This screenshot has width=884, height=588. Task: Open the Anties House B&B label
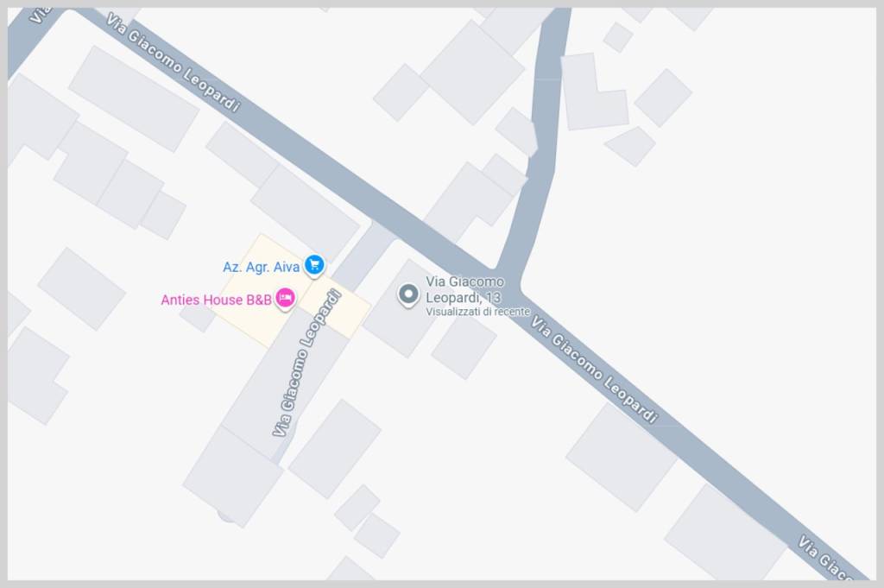click(216, 300)
